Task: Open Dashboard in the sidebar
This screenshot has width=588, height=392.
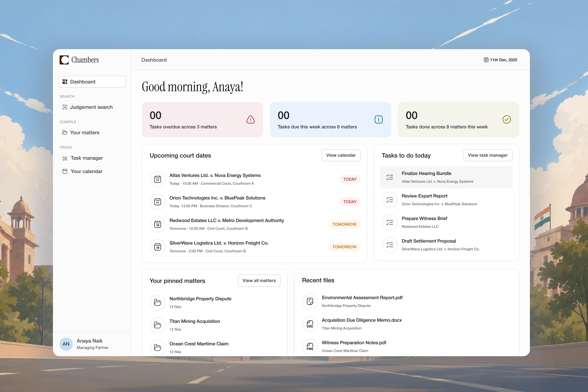Action: [92, 82]
